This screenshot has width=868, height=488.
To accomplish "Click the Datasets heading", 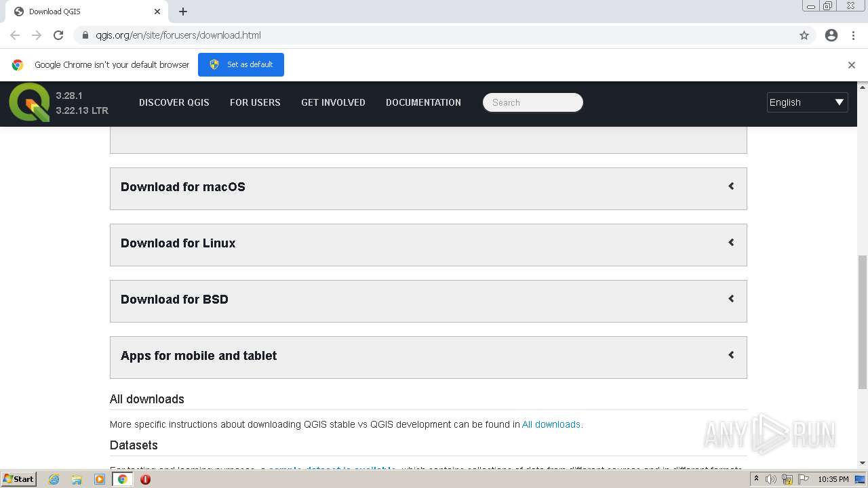I will pos(134,445).
